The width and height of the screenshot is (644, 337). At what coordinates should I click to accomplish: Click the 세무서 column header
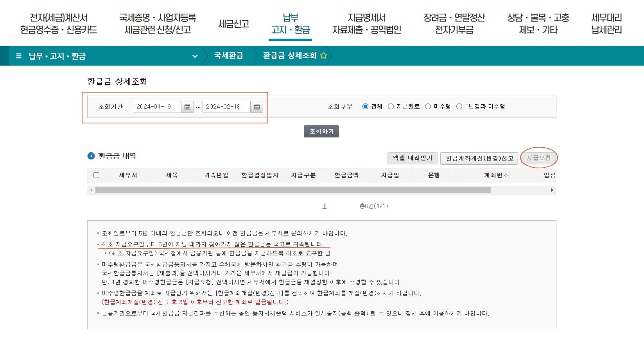click(x=128, y=175)
